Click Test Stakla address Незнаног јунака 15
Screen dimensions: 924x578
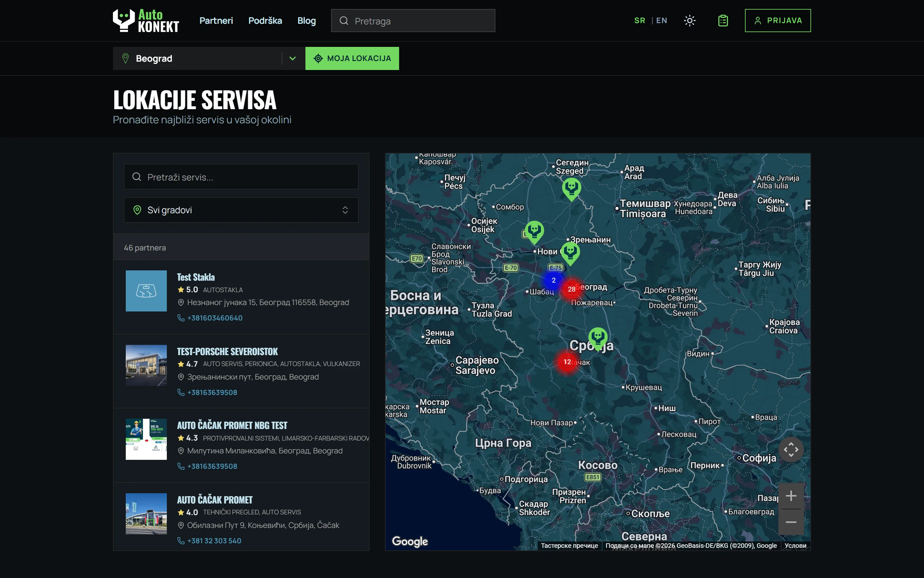[268, 302]
